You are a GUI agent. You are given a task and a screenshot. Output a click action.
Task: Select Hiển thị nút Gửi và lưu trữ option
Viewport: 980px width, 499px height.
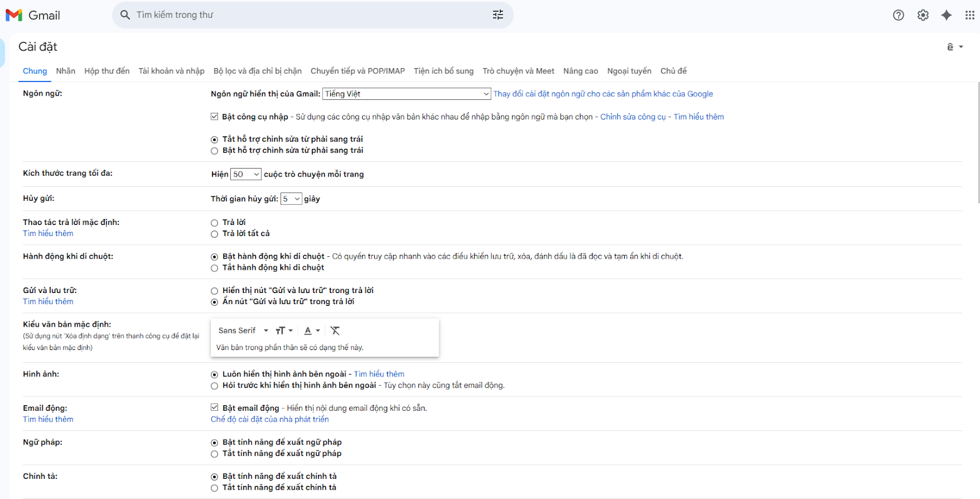214,291
